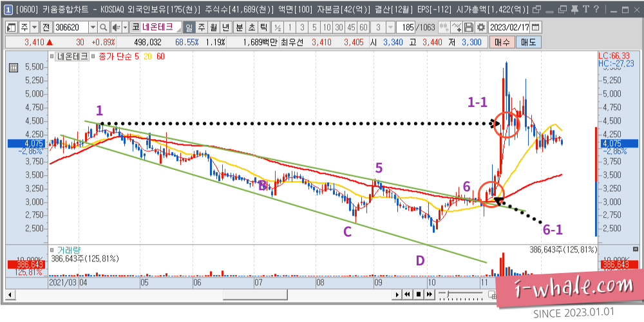Toggle the left side panel icon

12,28
